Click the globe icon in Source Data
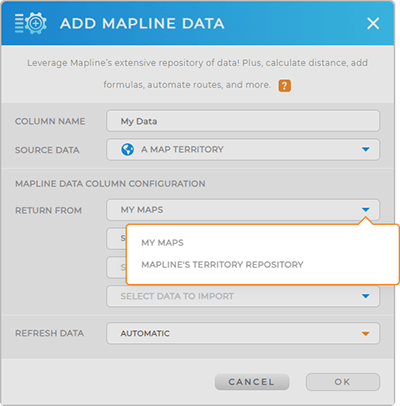 127,150
